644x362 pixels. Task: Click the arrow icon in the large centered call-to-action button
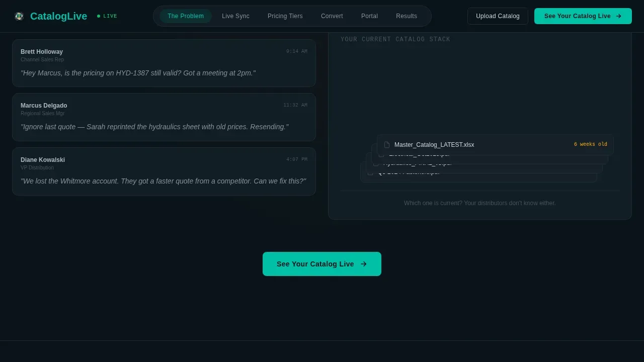pos(364,264)
